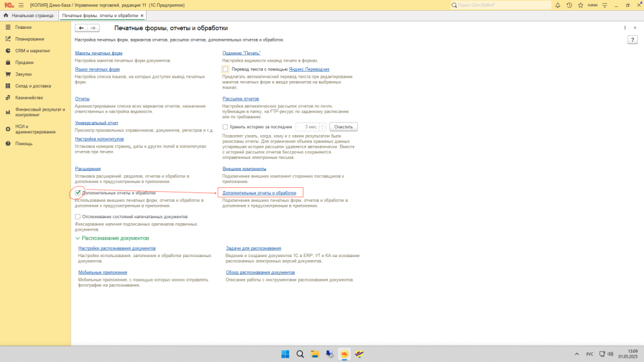
Task: Open the settings lines icon beside Admin
Action: 604,5
